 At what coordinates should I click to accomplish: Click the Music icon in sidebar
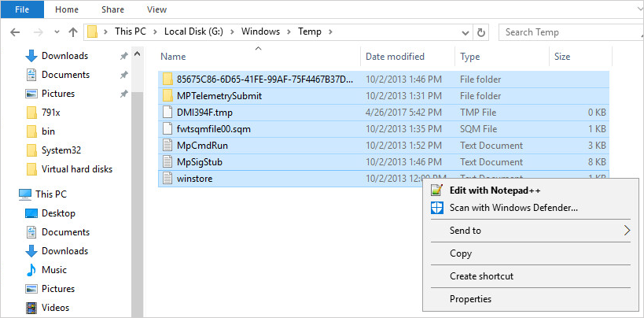[x=31, y=270]
